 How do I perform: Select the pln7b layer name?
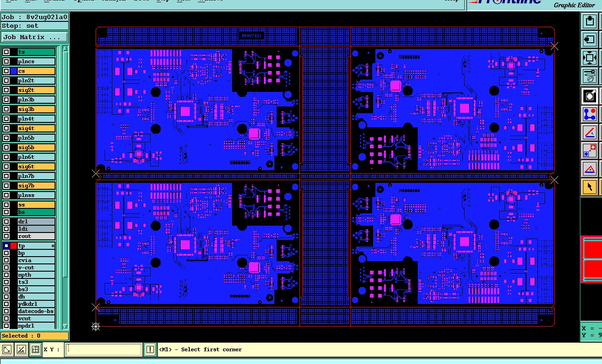tap(36, 176)
